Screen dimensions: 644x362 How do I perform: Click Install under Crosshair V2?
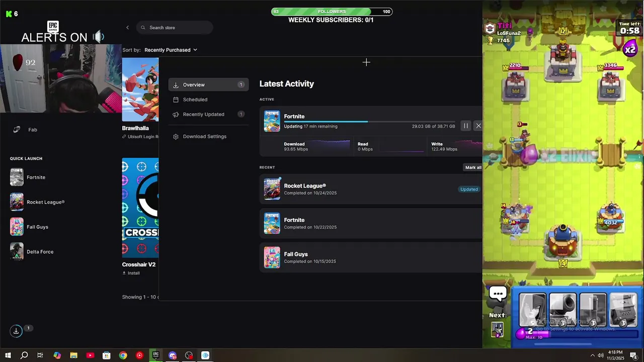(131, 273)
